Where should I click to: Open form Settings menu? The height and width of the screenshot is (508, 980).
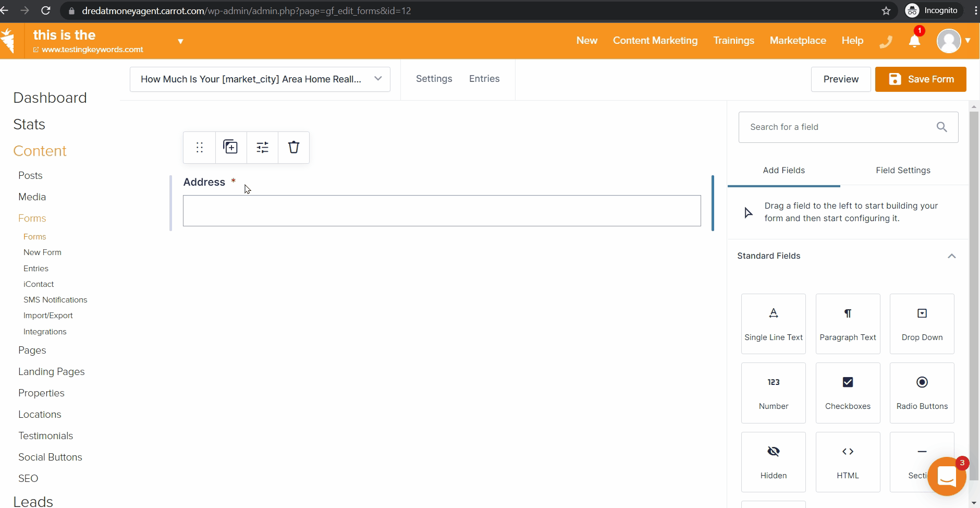click(434, 79)
